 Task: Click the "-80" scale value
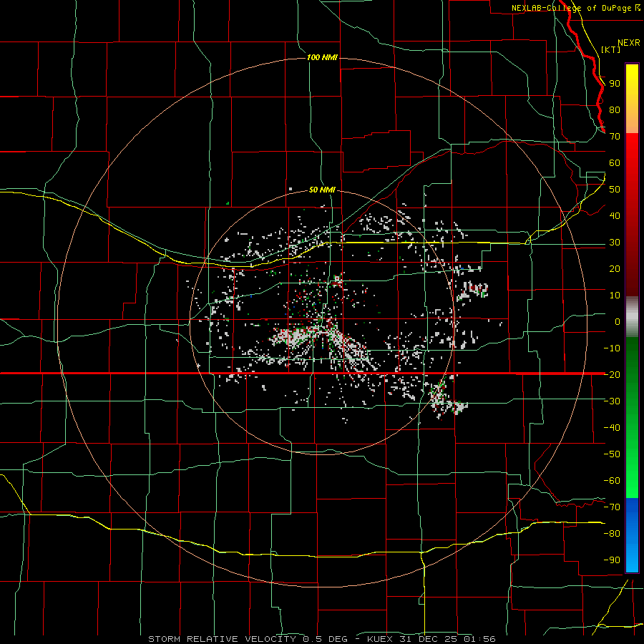pos(612,534)
